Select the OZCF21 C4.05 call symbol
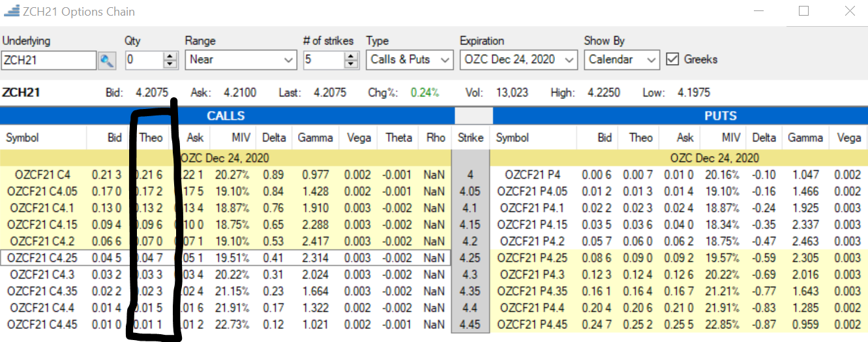 [x=42, y=192]
